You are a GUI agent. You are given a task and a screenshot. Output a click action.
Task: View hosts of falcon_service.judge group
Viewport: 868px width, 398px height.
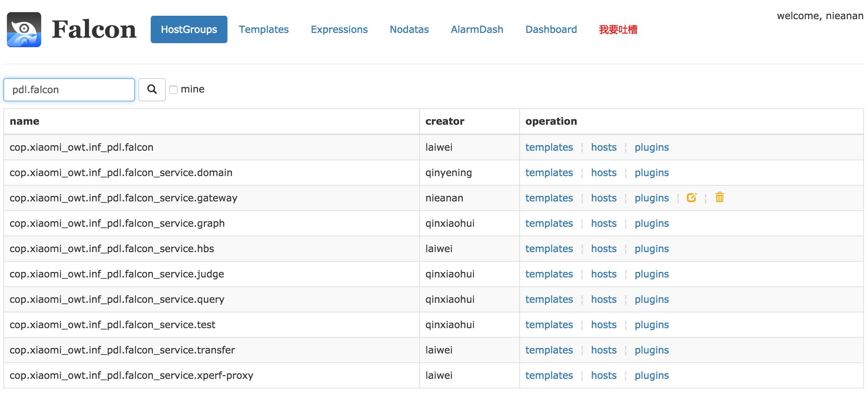tap(604, 274)
